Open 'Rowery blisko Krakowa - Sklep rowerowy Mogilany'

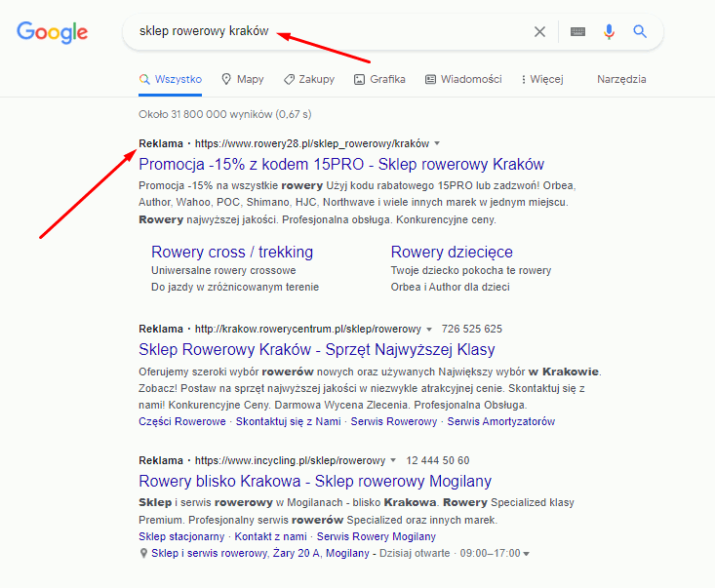pos(315,482)
